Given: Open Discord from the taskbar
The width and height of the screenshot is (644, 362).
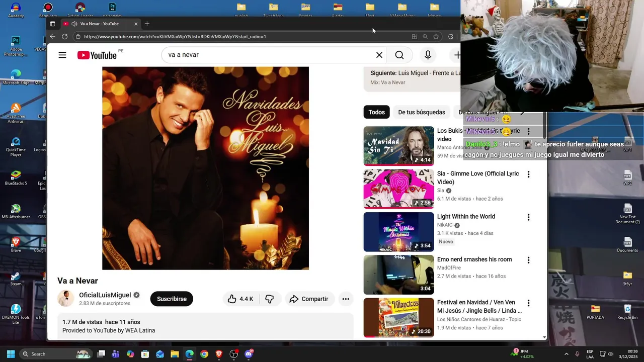Looking at the screenshot, I should [x=249, y=354].
